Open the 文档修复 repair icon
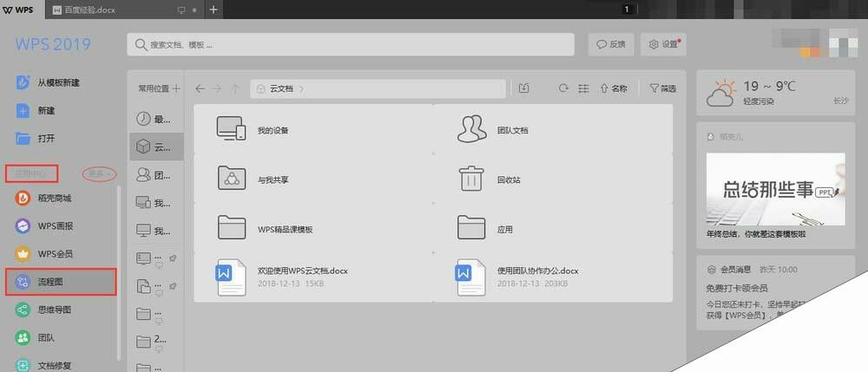Viewport: 868px width, 372px height. point(23,365)
